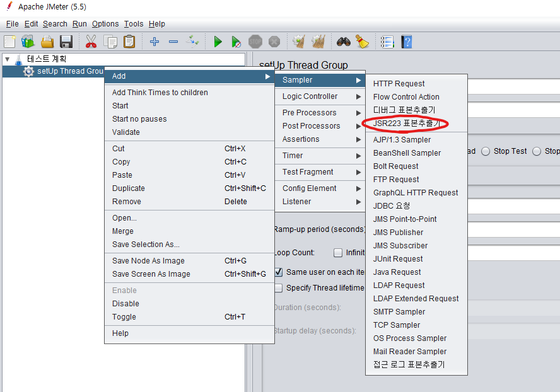Click the Toggle enable/disable icon
This screenshot has height=392, width=560.
pos(192,42)
